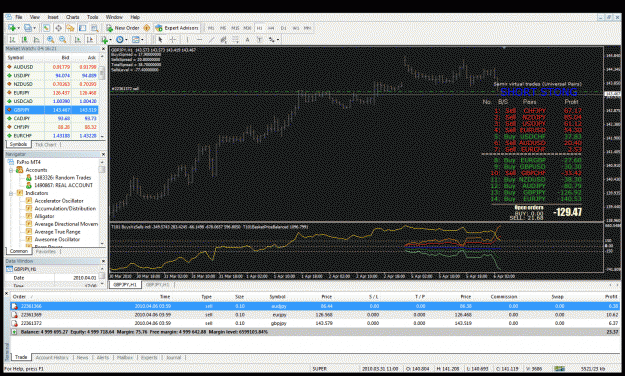Switch to MN timeframe
Viewport: 625px width, 376px height.
click(307, 28)
